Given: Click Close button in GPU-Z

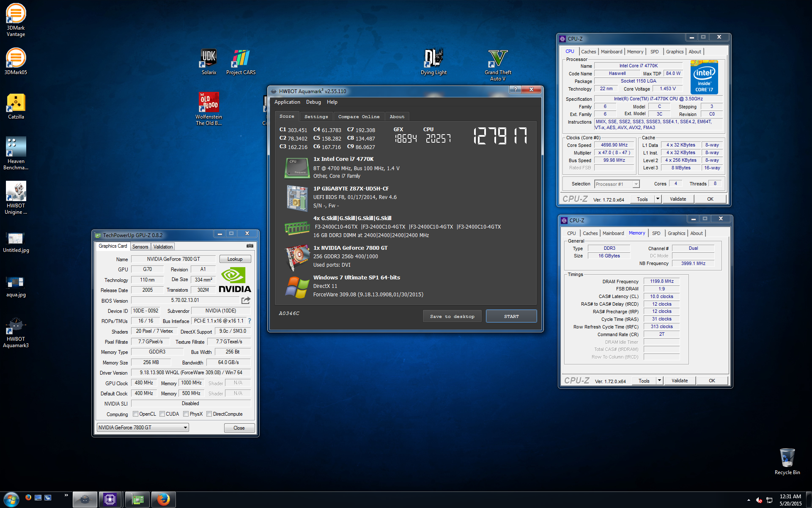Looking at the screenshot, I should click(x=239, y=428).
